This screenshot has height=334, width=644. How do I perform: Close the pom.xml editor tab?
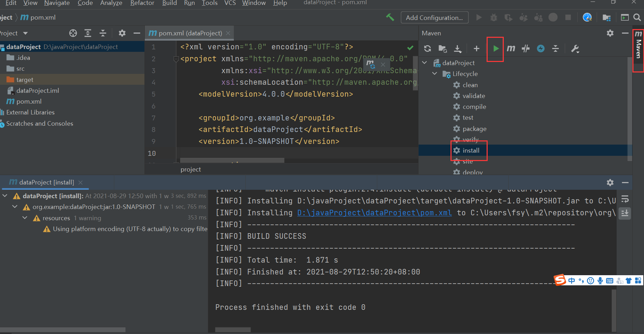(x=228, y=33)
